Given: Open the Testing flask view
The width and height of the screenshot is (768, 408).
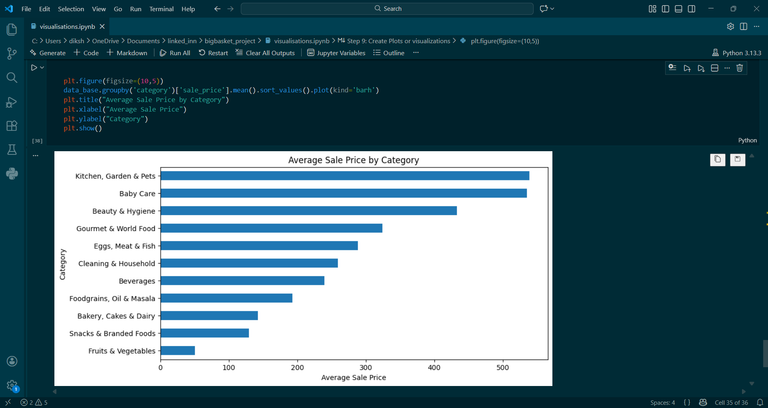Looking at the screenshot, I should [x=12, y=150].
